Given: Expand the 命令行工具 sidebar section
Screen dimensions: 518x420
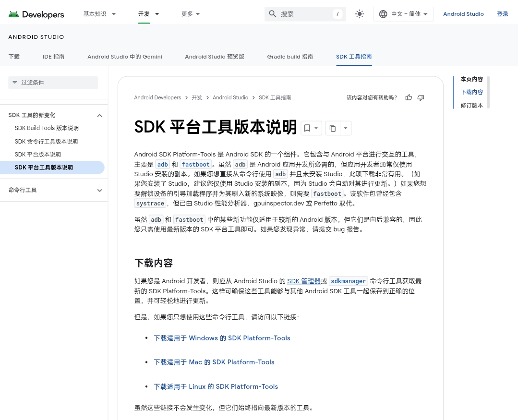Looking at the screenshot, I should click(x=99, y=190).
